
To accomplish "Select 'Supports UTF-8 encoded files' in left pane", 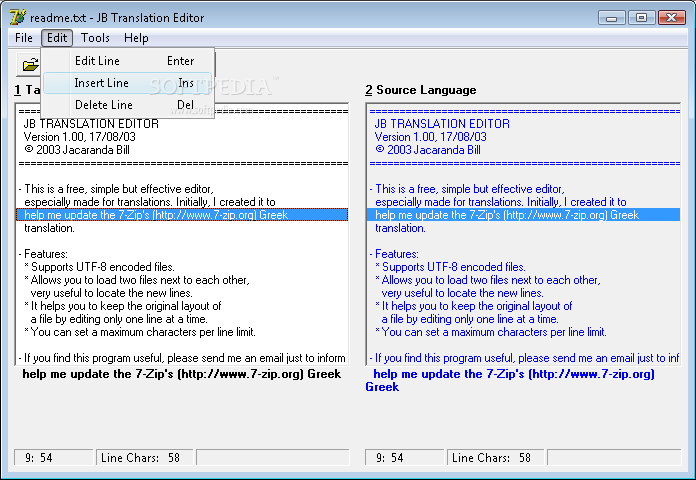I will point(99,267).
